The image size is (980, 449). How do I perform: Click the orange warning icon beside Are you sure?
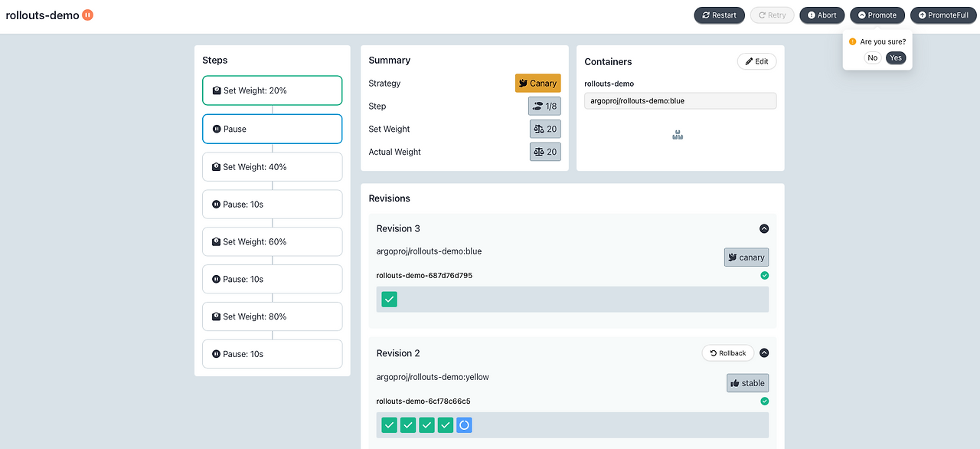click(853, 41)
